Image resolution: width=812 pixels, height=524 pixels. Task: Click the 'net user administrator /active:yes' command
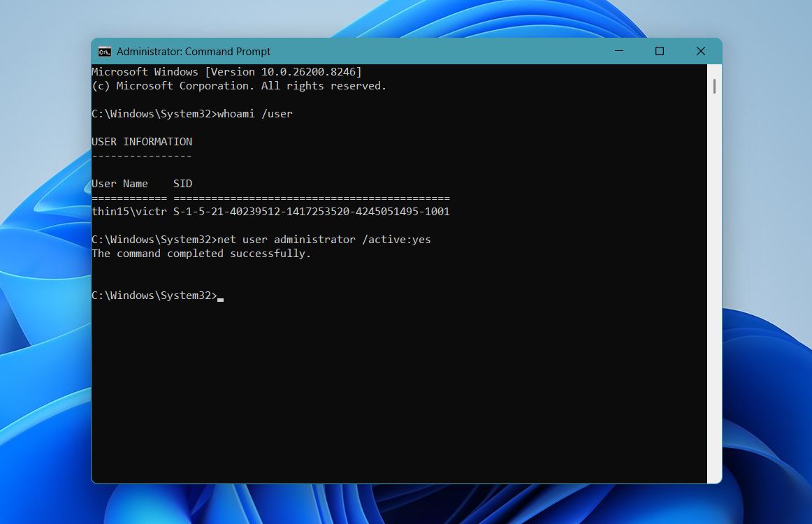point(324,240)
